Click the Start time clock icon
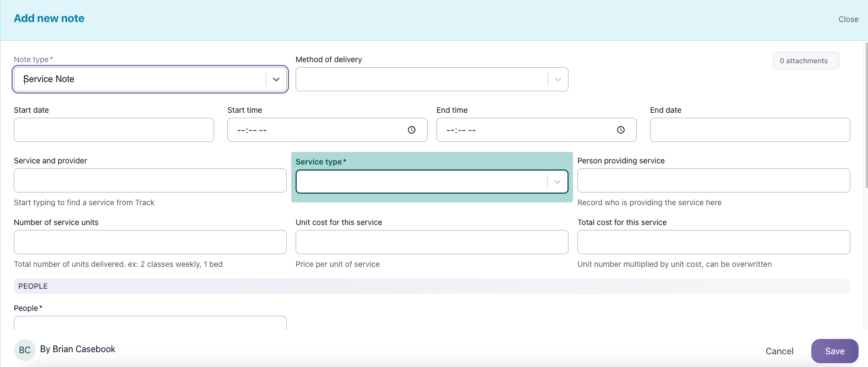868x367 pixels. point(412,130)
